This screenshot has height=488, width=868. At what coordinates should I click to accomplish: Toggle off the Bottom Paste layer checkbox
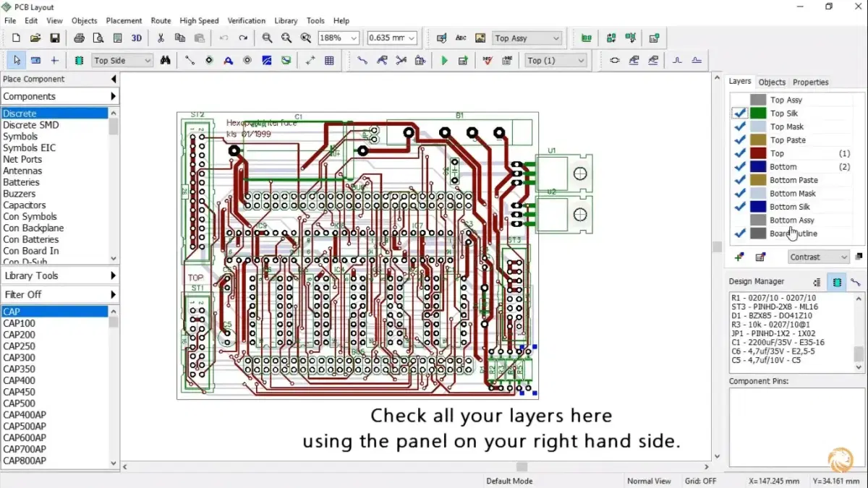click(739, 180)
